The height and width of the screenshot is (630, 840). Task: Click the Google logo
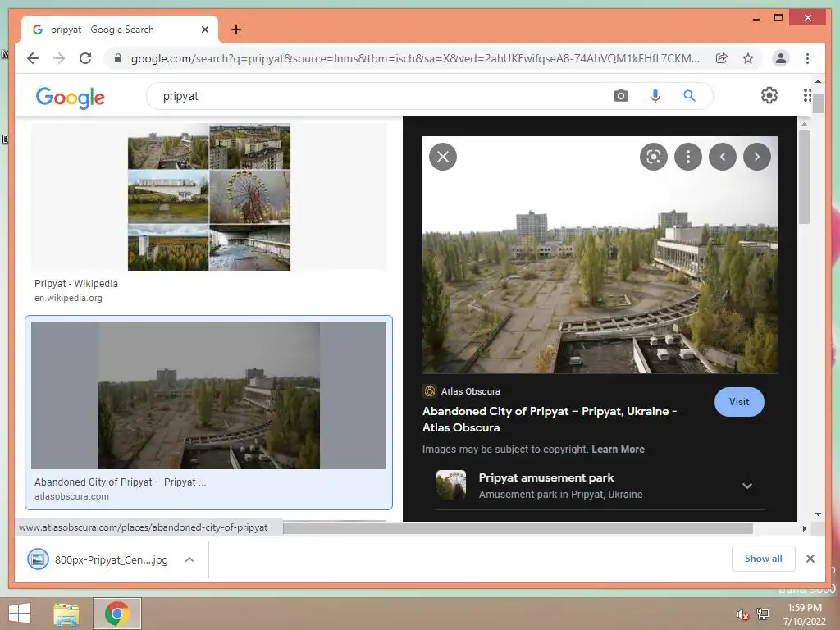71,98
